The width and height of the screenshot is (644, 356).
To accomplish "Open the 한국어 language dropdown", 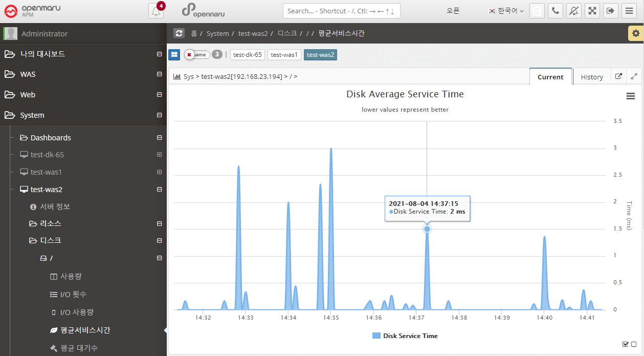I will click(x=506, y=11).
